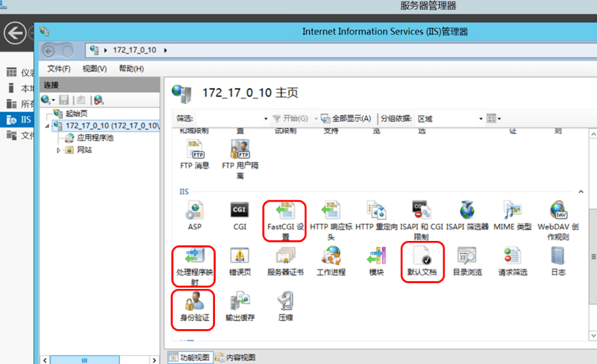Open MIME 类型 feature
Viewport: 597px width, 364px height.
coord(512,215)
